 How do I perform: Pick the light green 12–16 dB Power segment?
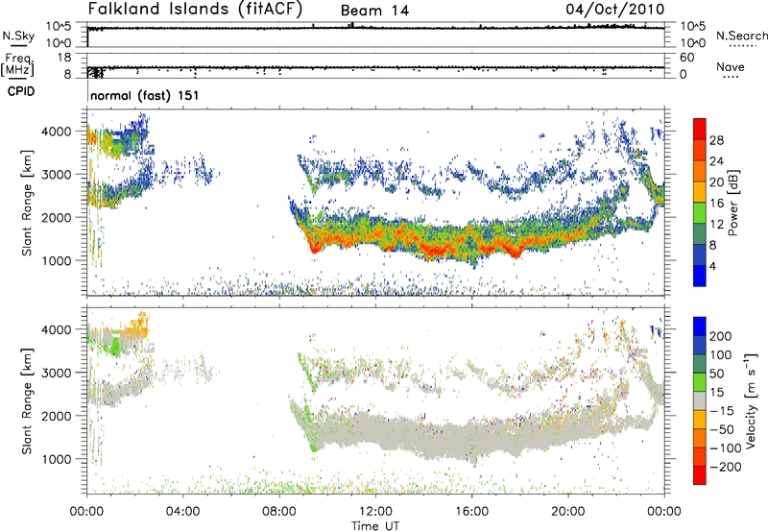click(700, 213)
